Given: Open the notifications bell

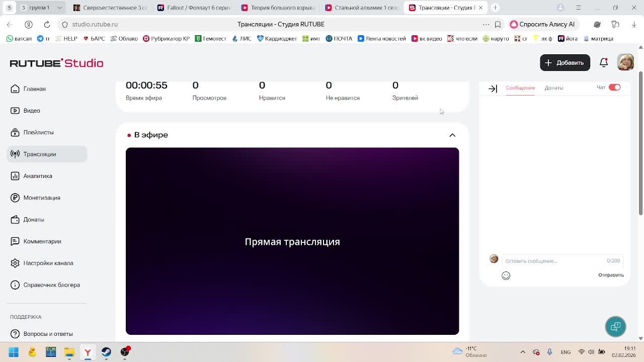Looking at the screenshot, I should pos(603,63).
